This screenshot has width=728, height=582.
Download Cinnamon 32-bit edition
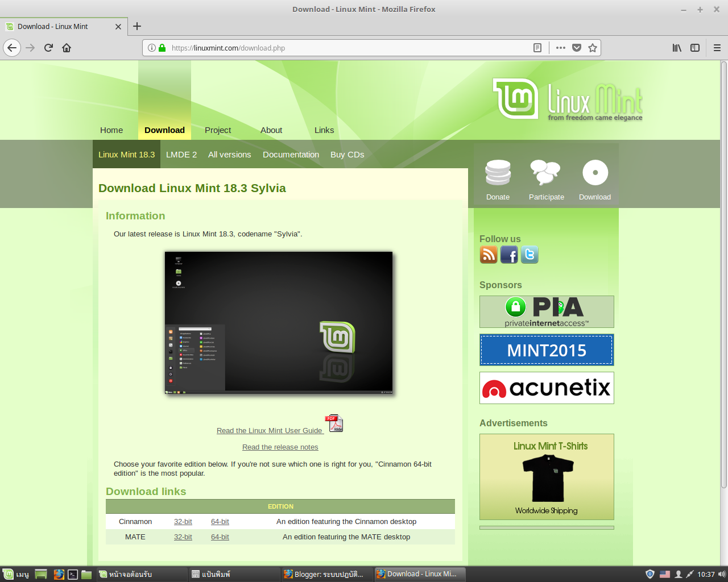[x=183, y=522]
